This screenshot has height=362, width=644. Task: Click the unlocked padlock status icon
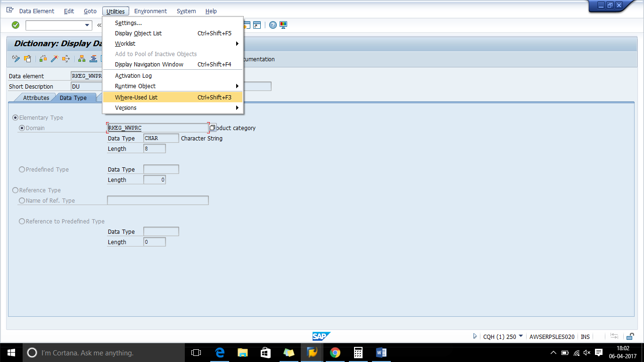point(630,336)
